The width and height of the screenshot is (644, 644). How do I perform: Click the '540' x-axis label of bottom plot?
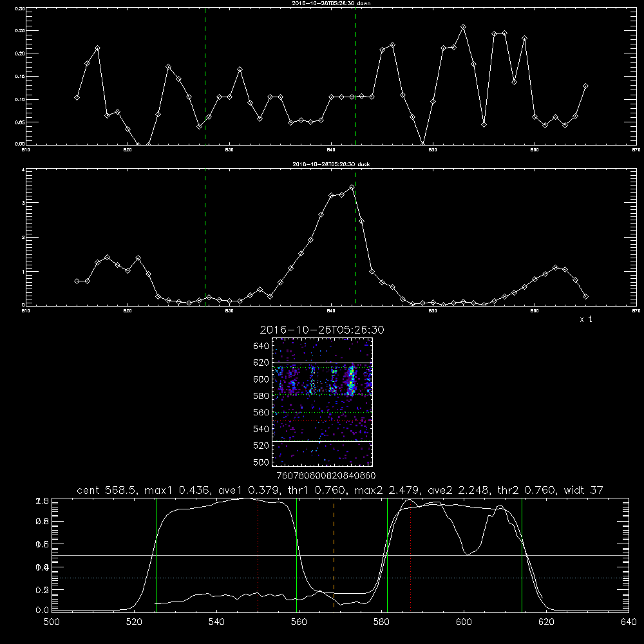click(216, 622)
